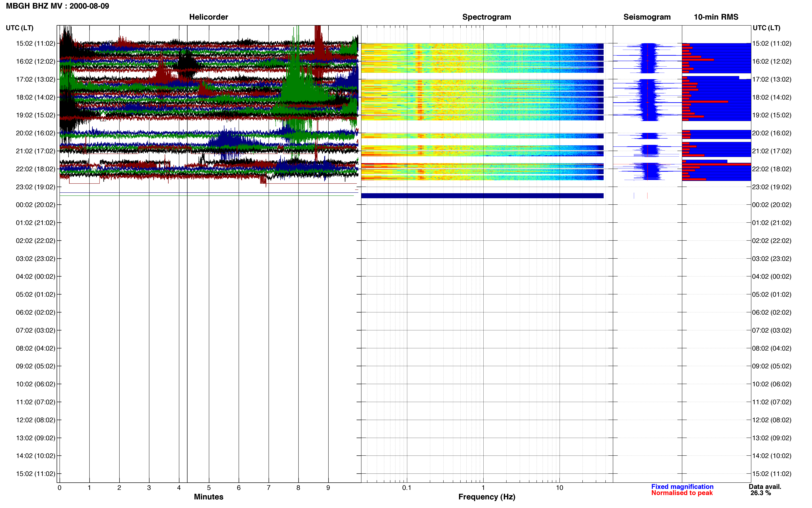Click right time label 19:02 (15:02)

[x=772, y=115]
